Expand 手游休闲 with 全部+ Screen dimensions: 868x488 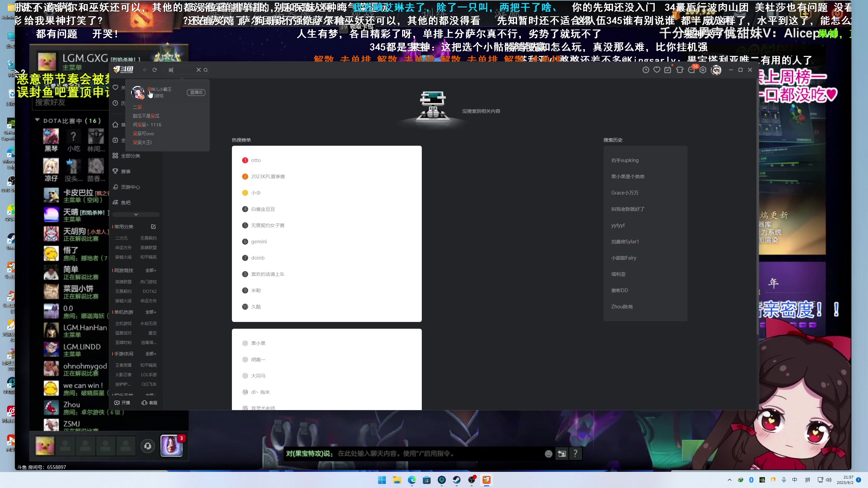click(x=151, y=354)
